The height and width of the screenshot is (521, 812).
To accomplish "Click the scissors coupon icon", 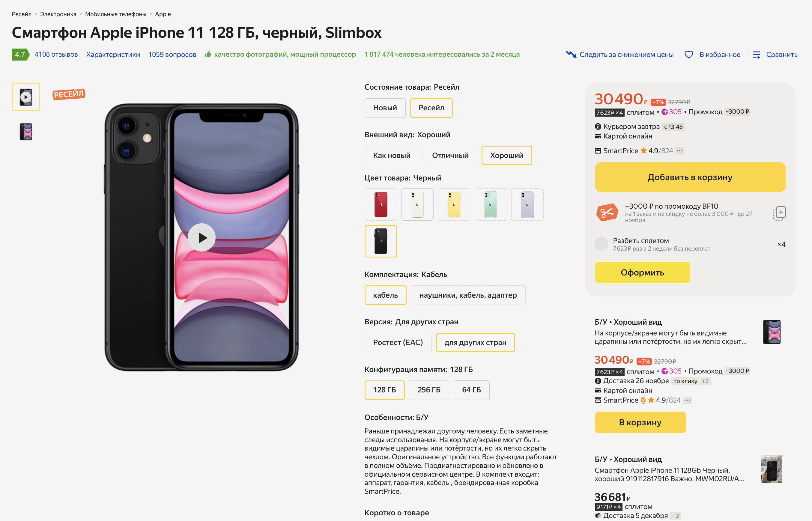I will click(x=607, y=213).
